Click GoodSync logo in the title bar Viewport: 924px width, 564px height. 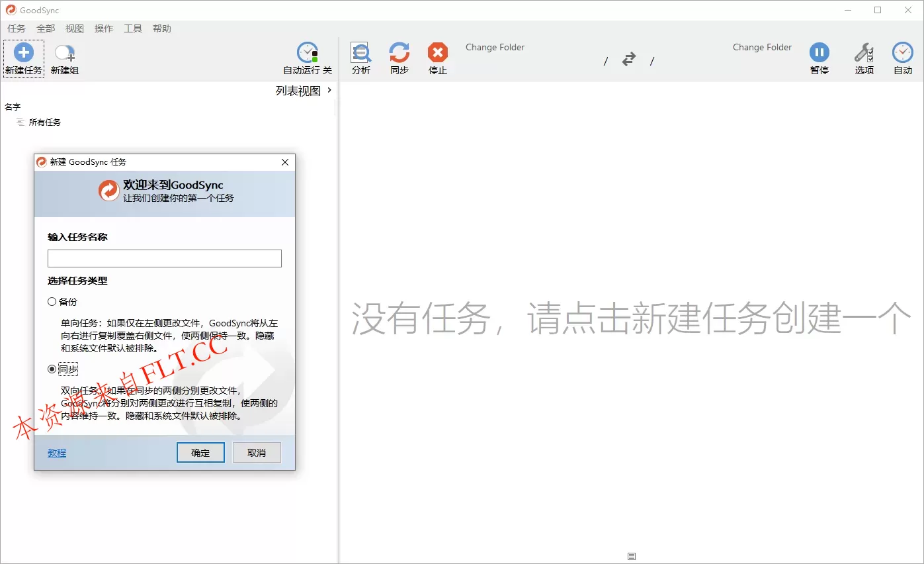pos(11,10)
